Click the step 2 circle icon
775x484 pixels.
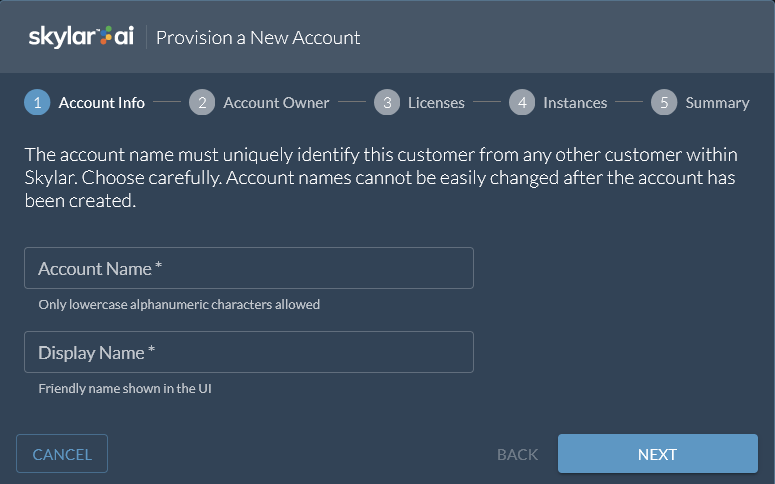coord(201,102)
